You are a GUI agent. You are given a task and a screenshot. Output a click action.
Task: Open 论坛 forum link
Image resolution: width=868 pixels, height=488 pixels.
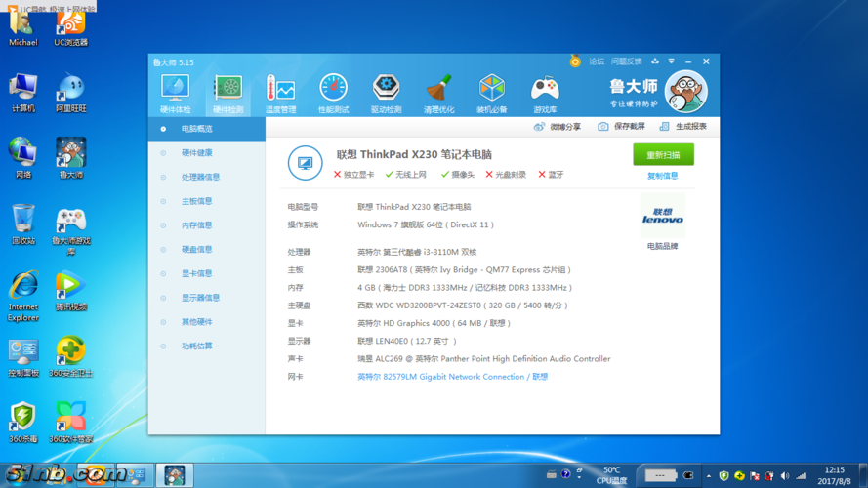tap(597, 61)
